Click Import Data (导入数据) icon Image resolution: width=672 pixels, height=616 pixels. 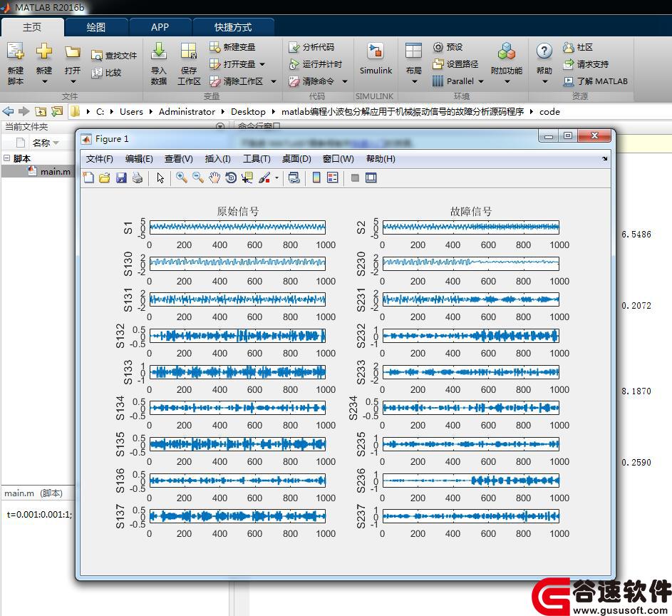coord(159,51)
